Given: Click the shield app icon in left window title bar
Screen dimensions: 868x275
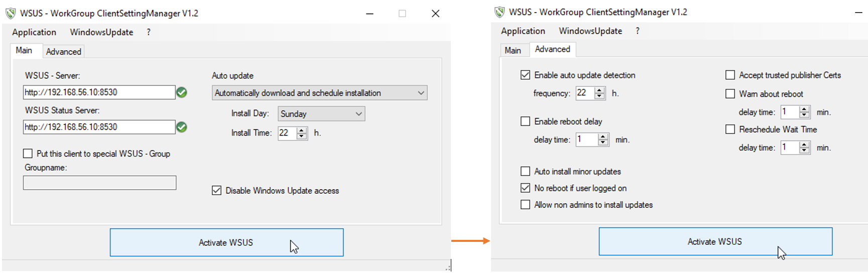Looking at the screenshot, I should (10, 13).
